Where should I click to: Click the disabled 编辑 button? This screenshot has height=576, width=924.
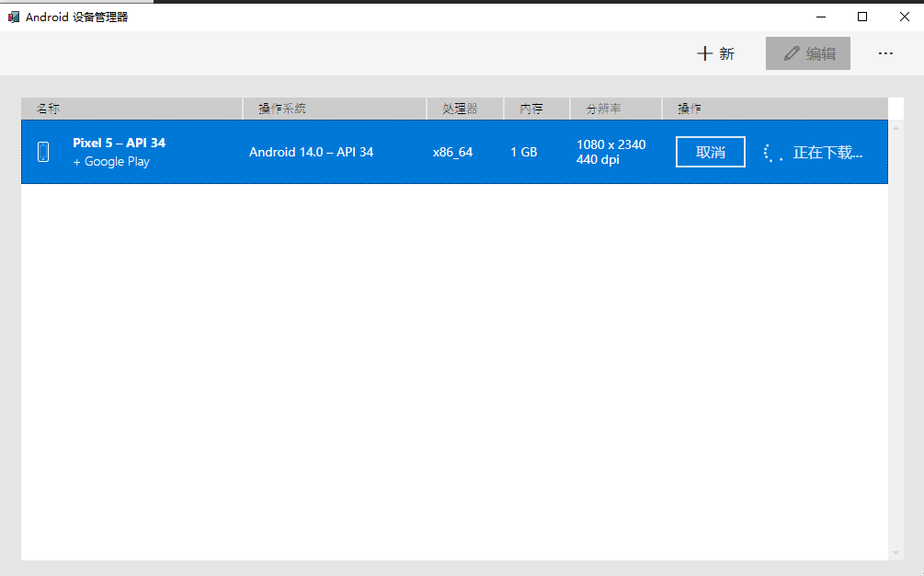pos(807,53)
